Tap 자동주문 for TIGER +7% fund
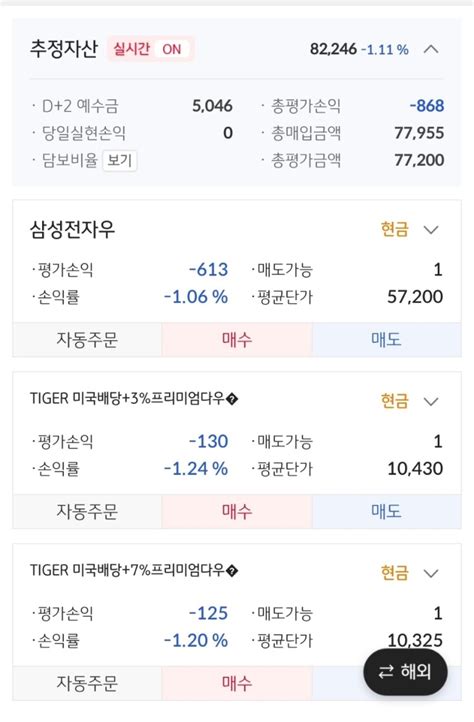This screenshot has height=722, width=474. [87, 683]
